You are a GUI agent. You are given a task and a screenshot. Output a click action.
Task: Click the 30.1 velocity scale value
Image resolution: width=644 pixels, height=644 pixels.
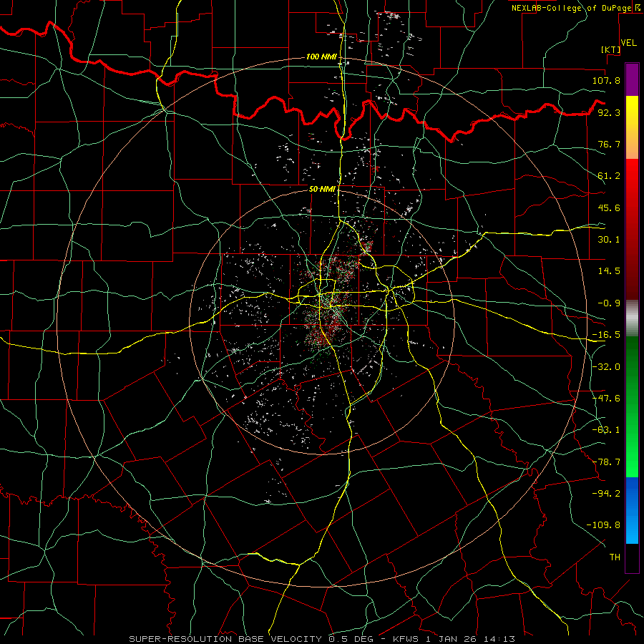coord(609,240)
